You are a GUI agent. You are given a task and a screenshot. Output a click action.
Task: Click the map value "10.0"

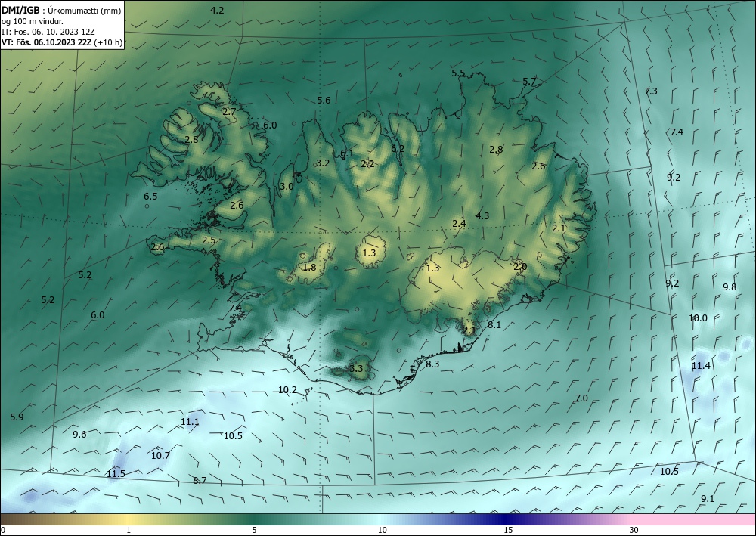tap(698, 318)
